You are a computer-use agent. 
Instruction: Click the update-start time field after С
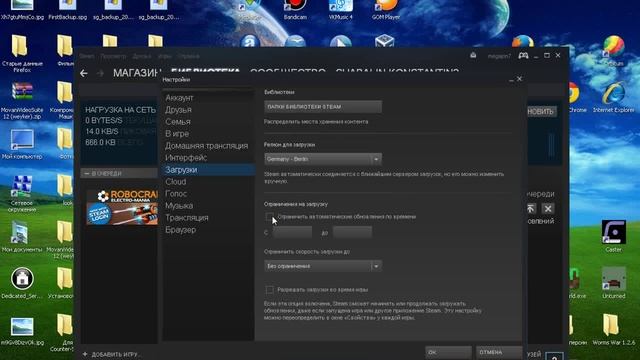click(292, 232)
